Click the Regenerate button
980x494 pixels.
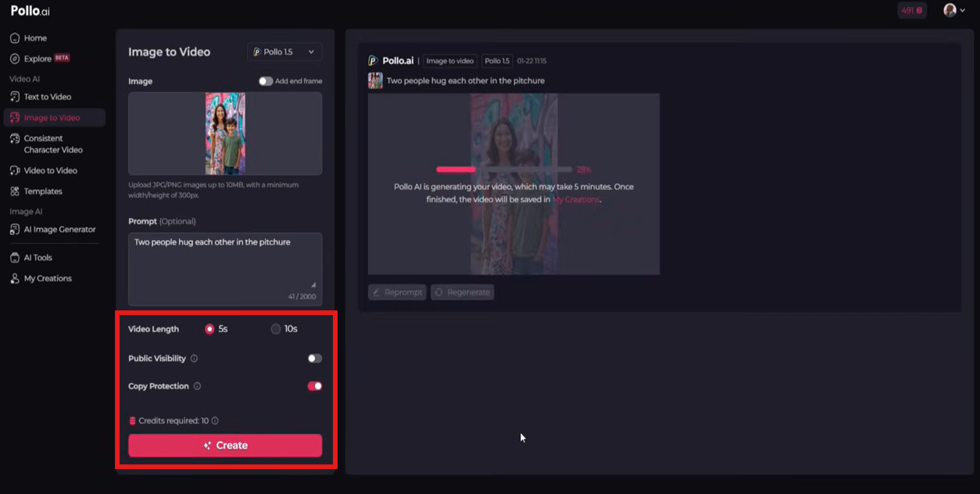pos(462,292)
